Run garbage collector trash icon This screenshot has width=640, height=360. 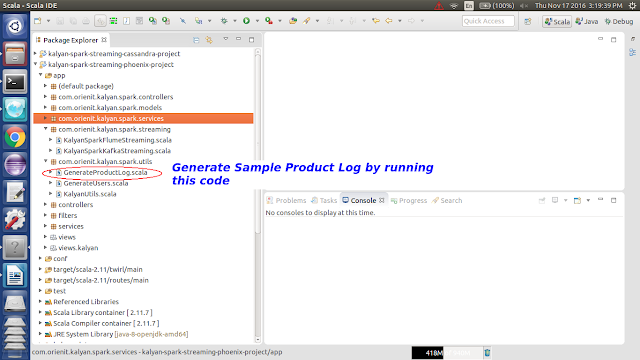487,353
